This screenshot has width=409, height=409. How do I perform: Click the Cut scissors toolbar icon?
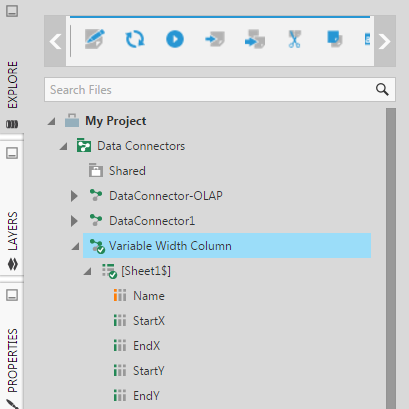tap(294, 39)
